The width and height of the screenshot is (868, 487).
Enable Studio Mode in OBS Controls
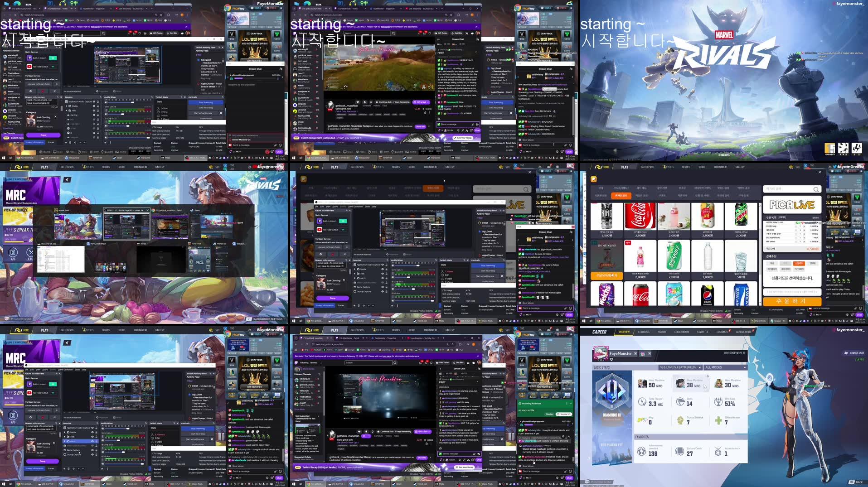198,444
